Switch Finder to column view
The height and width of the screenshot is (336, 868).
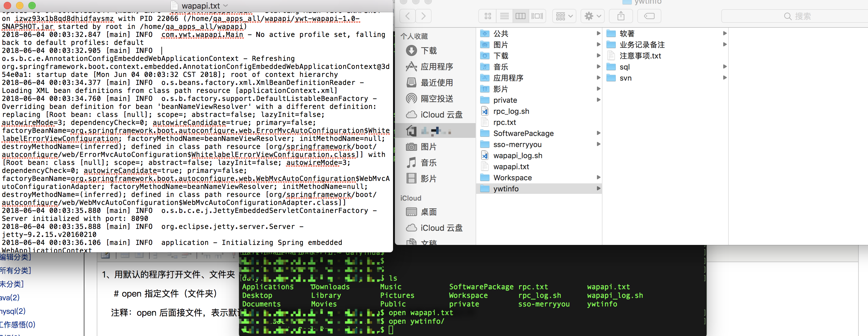(520, 16)
